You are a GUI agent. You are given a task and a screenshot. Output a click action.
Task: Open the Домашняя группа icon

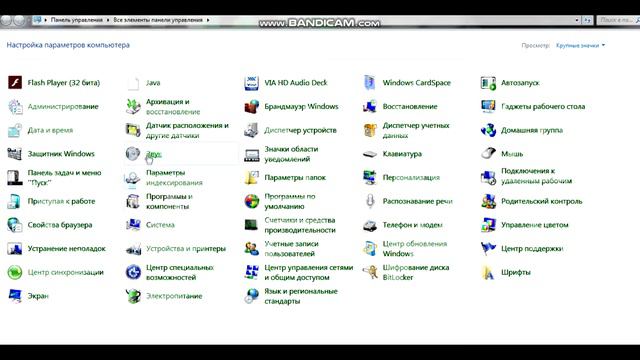[489, 130]
